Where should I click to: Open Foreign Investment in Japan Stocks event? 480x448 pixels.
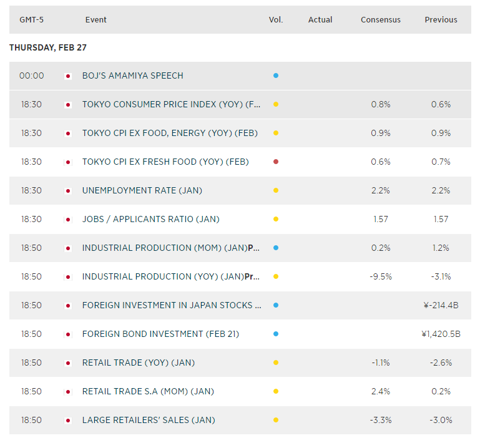172,305
